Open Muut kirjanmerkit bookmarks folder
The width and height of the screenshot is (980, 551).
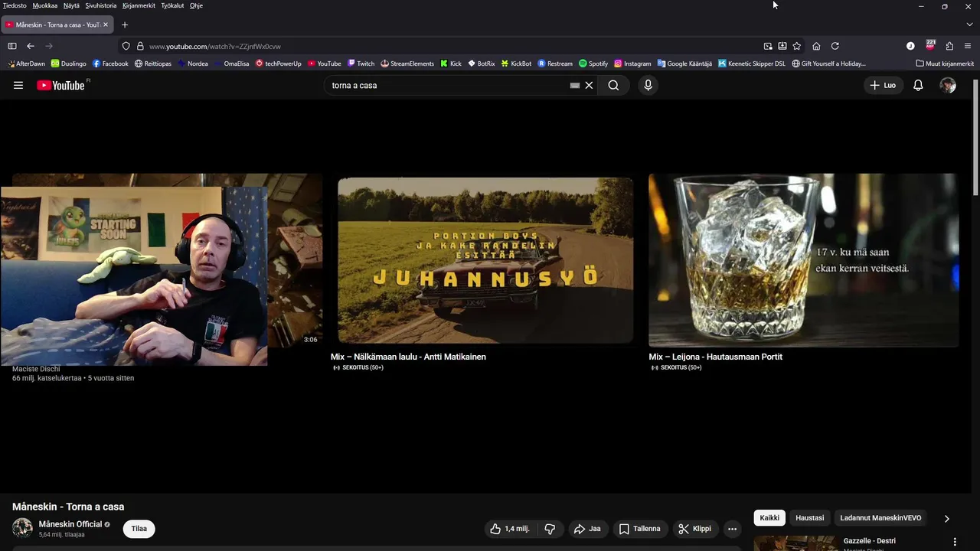945,64
